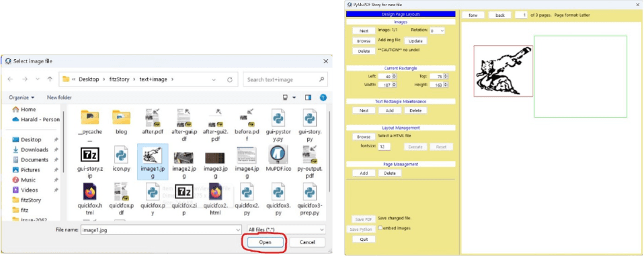Screen dimensions: 644x257
Task: Increase the Left value with stepper
Action: (x=395, y=75)
